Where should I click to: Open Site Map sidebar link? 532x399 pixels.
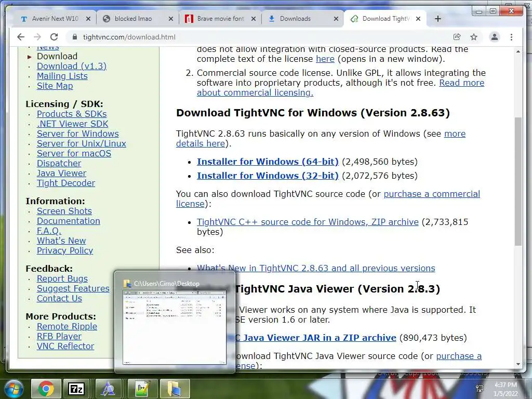[55, 86]
